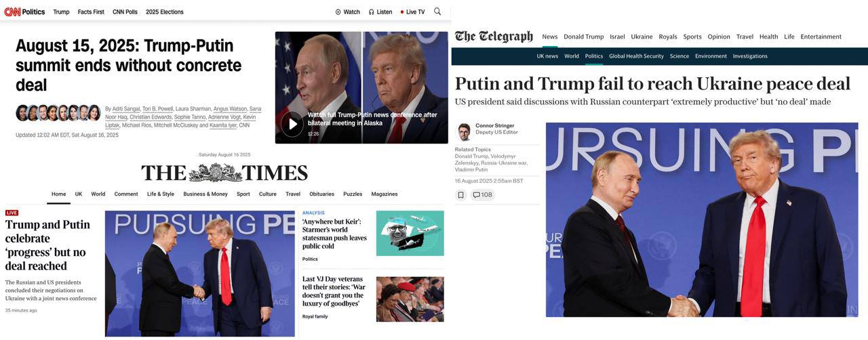Save article with Telegraph bookmark icon

[x=461, y=195]
